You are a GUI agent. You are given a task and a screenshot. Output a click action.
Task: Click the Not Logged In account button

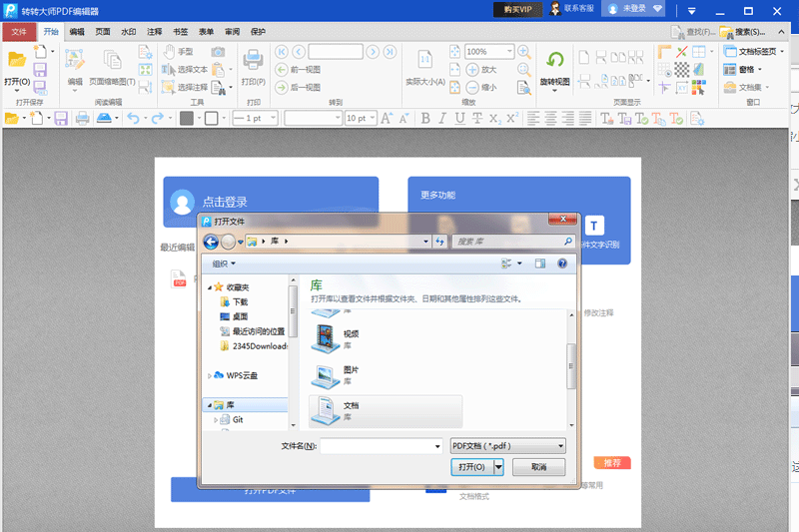tap(633, 9)
